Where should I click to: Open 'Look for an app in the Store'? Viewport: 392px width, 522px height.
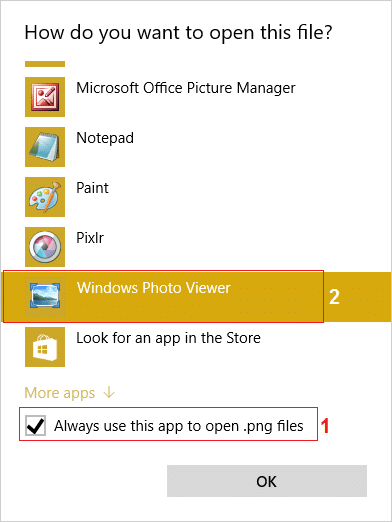pyautogui.click(x=168, y=338)
